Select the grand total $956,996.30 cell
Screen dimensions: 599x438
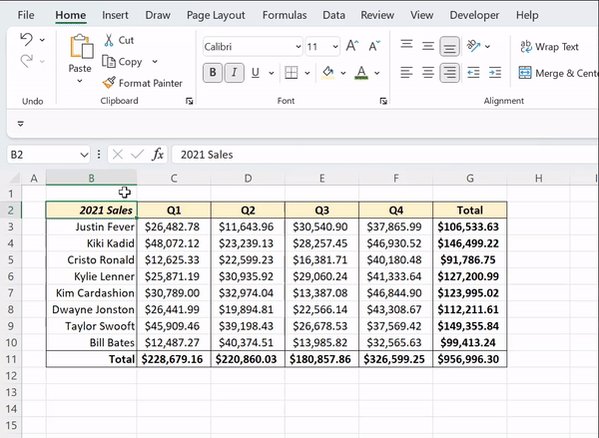point(470,359)
